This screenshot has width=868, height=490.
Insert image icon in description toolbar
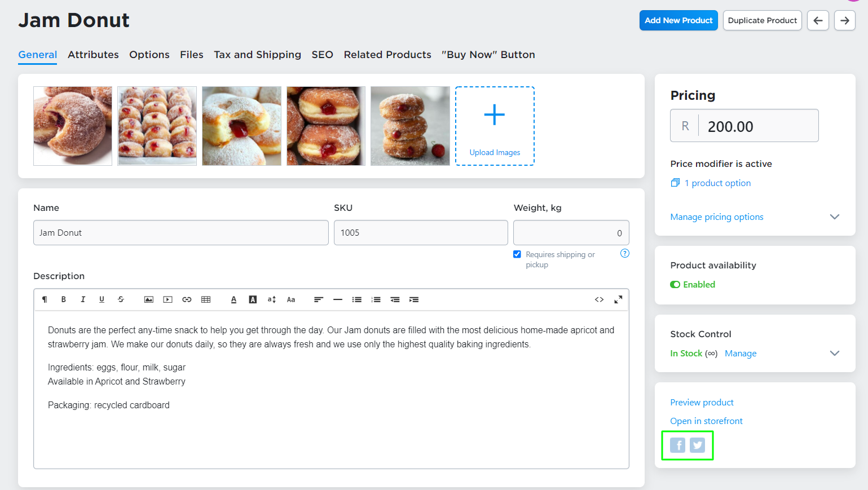pyautogui.click(x=149, y=299)
